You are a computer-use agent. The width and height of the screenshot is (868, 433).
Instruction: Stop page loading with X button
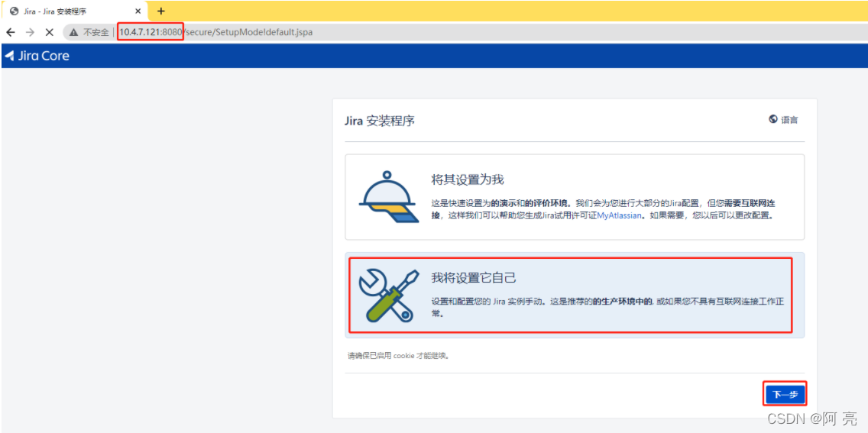[49, 32]
